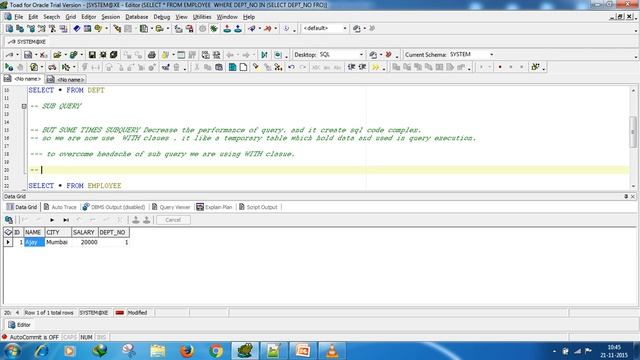Click the DEPT_NO column header
Screen dimensions: 640x360
tap(113, 232)
